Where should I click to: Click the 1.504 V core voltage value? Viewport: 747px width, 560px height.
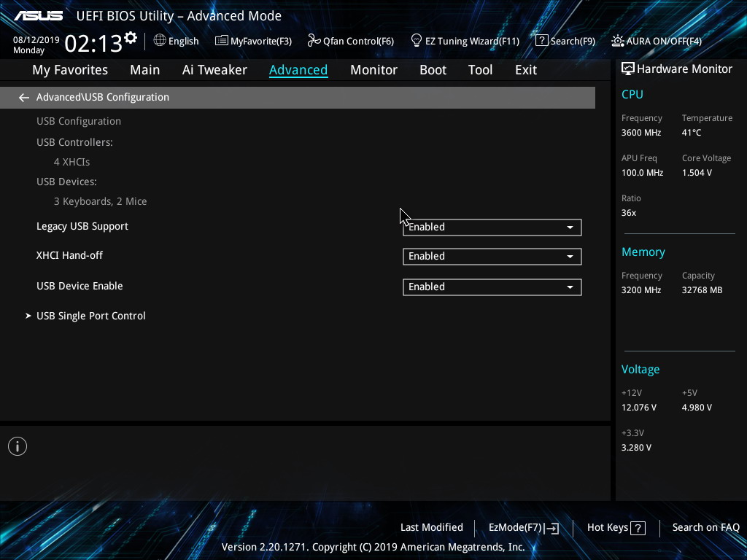pos(697,173)
